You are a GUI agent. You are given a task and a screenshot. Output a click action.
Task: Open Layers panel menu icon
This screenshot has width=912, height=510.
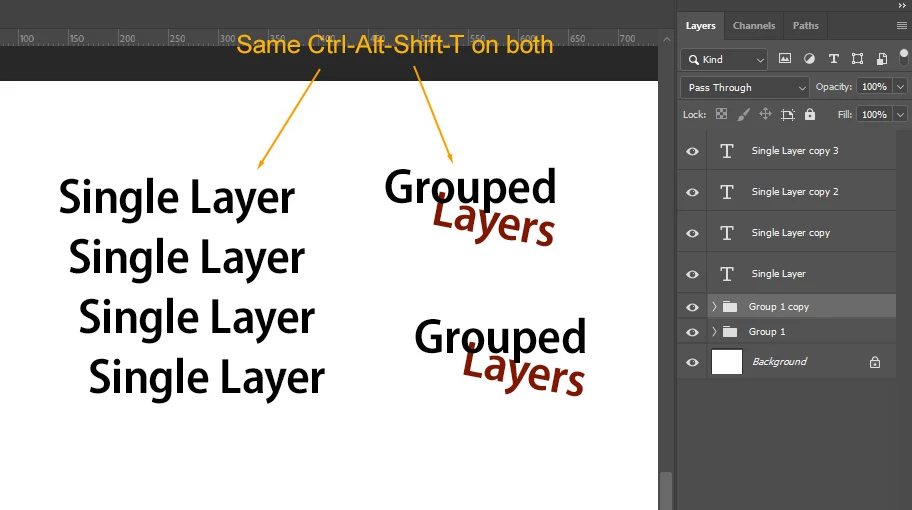pos(902,26)
